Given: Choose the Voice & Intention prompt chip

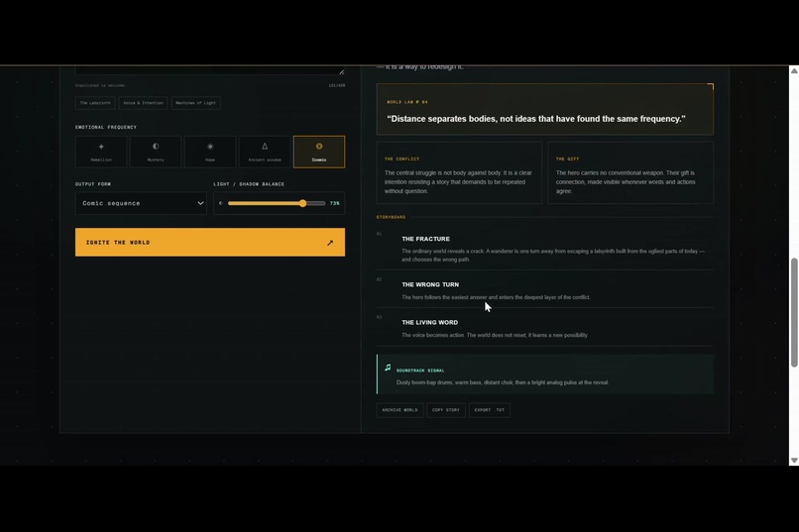Looking at the screenshot, I should coord(143,103).
